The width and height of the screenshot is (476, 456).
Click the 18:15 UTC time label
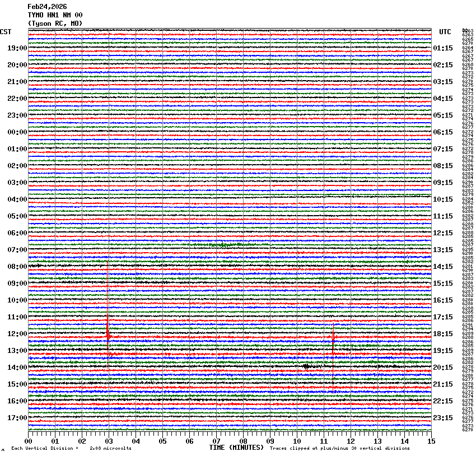pos(443,334)
